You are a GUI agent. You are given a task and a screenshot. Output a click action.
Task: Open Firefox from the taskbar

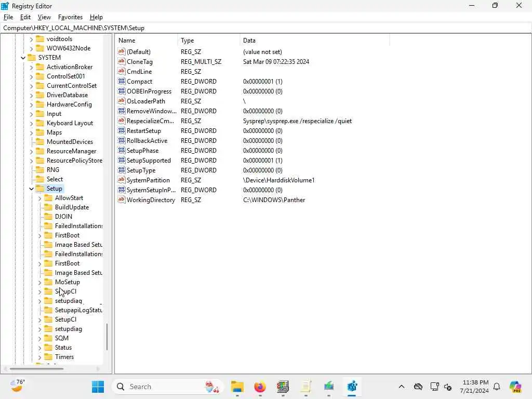tap(260, 387)
